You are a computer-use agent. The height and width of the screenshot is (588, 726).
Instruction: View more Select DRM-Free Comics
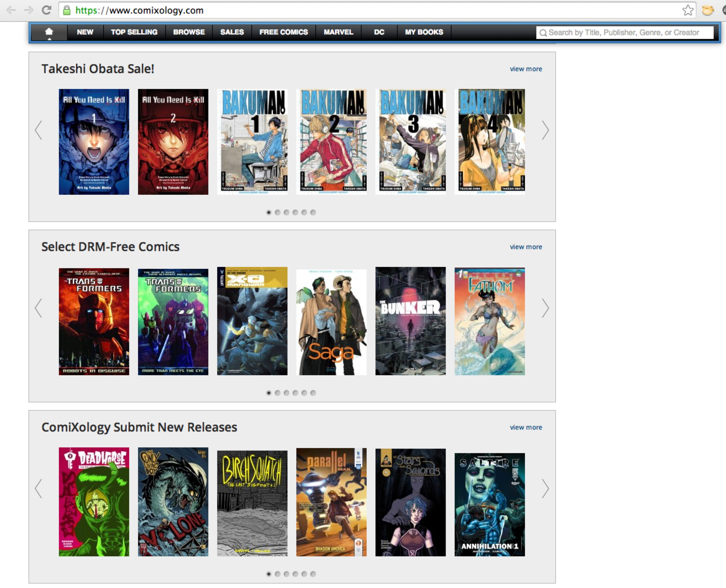(526, 247)
